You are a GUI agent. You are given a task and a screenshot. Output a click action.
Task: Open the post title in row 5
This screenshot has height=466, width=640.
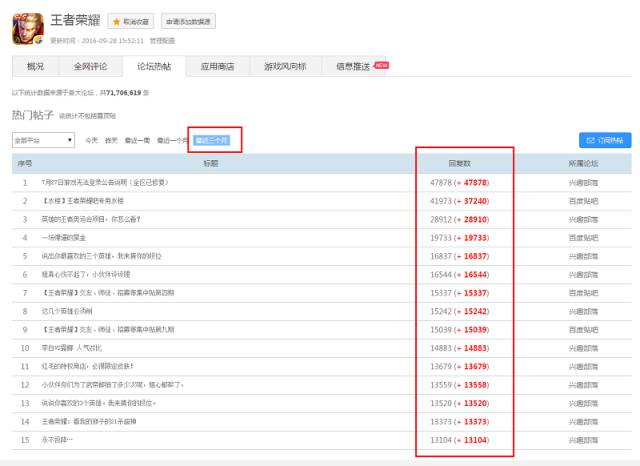click(101, 256)
